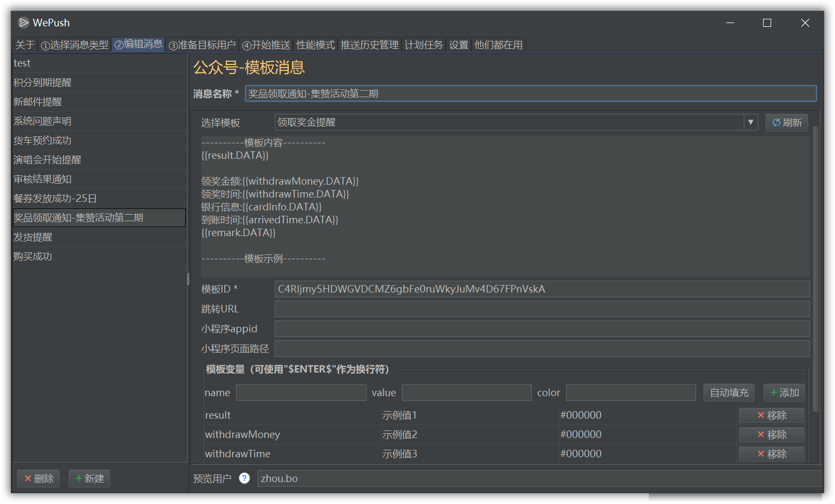Click the vertical scrollbar in editor panel
The height and width of the screenshot is (504, 835).
[x=816, y=268]
